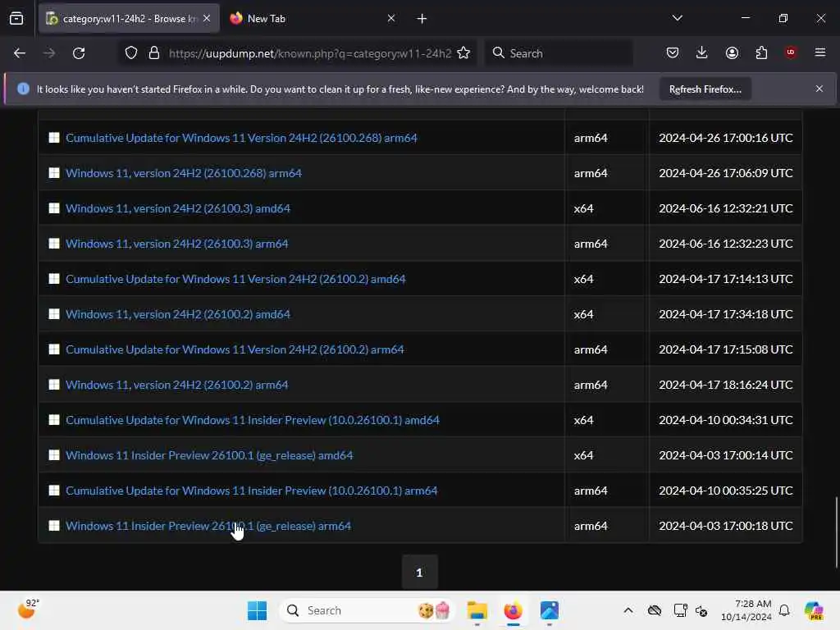Viewport: 840px width, 630px height.
Task: Open Cumulative Update (26100.2) amd64 link
Action: click(235, 279)
